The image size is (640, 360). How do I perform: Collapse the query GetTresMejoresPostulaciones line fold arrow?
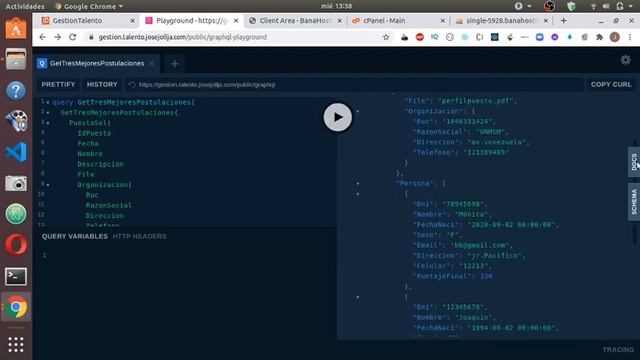[x=48, y=102]
